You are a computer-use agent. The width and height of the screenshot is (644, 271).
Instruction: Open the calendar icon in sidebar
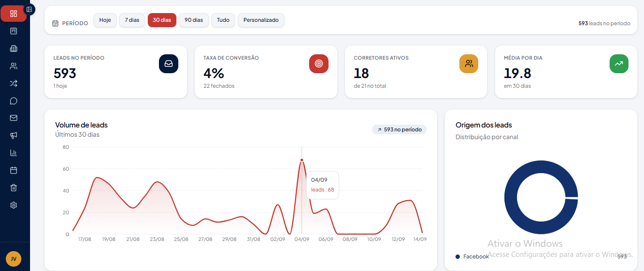14,170
